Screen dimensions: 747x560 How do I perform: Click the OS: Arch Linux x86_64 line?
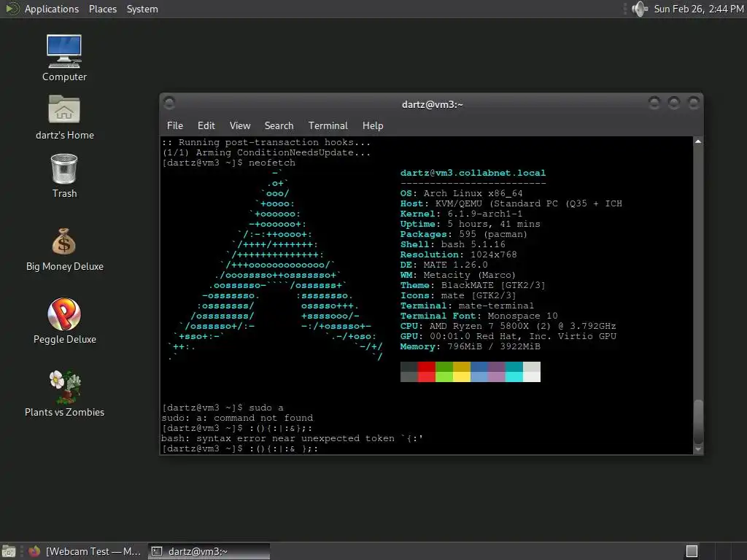pyautogui.click(x=461, y=193)
